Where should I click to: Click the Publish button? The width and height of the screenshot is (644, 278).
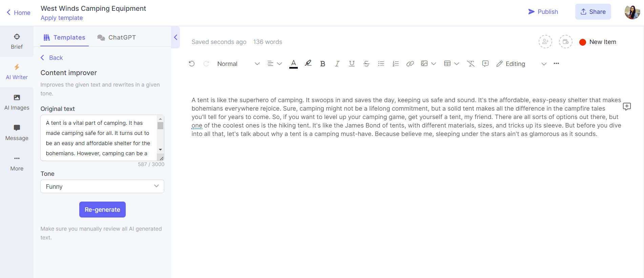pos(543,12)
